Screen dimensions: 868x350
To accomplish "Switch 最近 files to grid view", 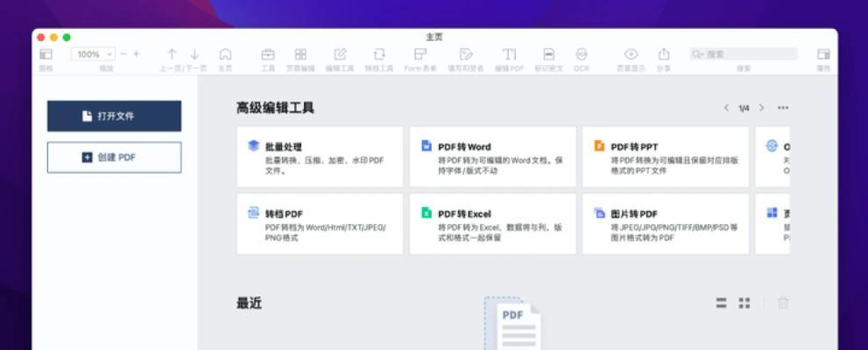I will (745, 303).
